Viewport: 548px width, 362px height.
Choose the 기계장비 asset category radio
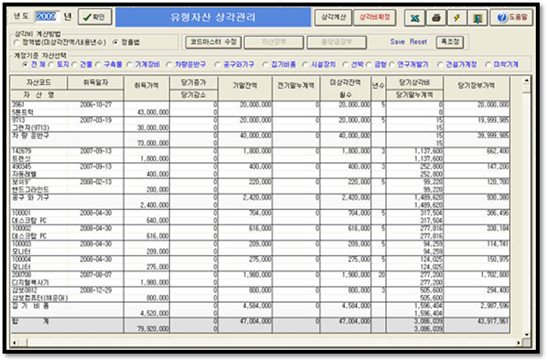[x=130, y=65]
